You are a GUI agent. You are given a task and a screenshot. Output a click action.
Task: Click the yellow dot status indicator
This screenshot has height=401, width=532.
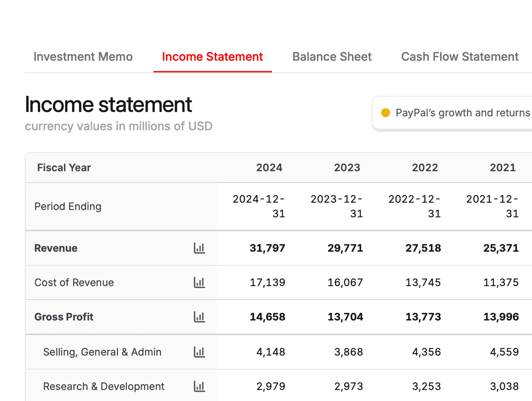tap(385, 113)
